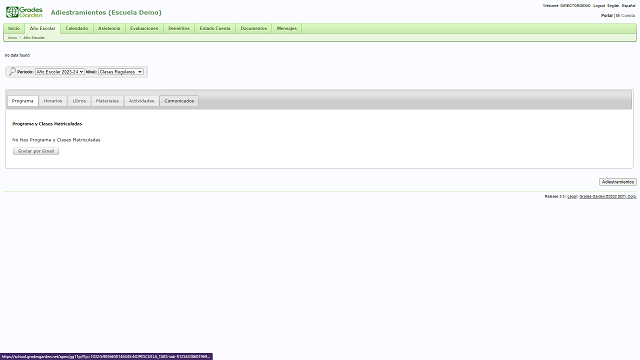Image resolution: width=640 pixels, height=360 pixels.
Task: Open the Grades Garden copyright footer link
Action: [608, 197]
